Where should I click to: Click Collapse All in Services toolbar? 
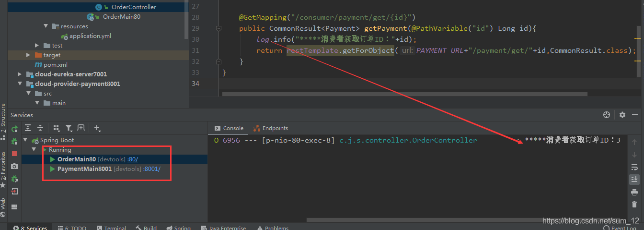point(40,128)
